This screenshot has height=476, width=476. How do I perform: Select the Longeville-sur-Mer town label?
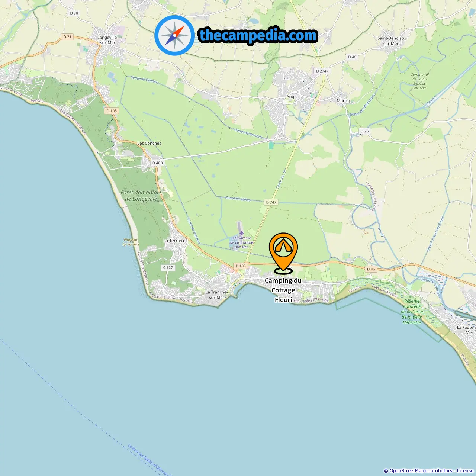click(x=107, y=40)
